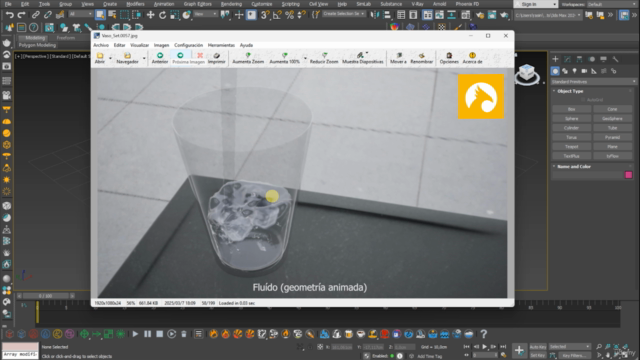Toggle the Auto Key button
Image resolution: width=640 pixels, height=360 pixels.
point(538,347)
